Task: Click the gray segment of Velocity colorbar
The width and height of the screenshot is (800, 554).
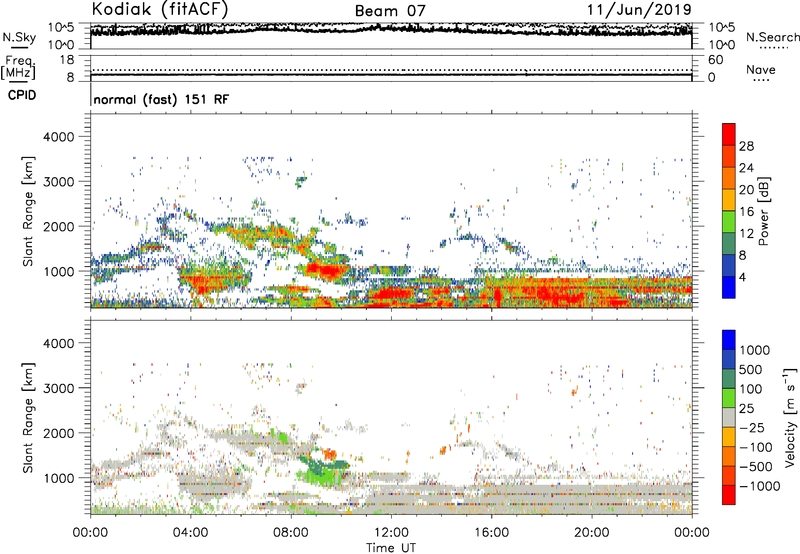Action: click(x=729, y=417)
